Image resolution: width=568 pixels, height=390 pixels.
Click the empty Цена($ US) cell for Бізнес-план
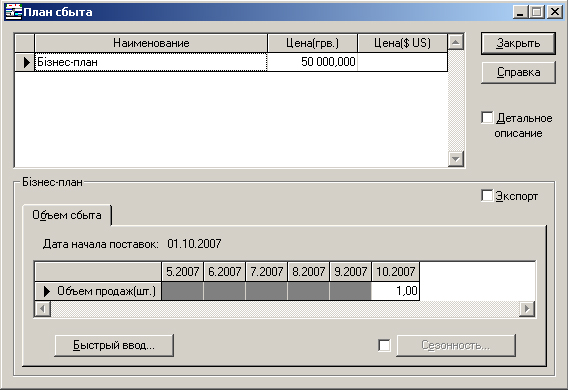tap(402, 62)
